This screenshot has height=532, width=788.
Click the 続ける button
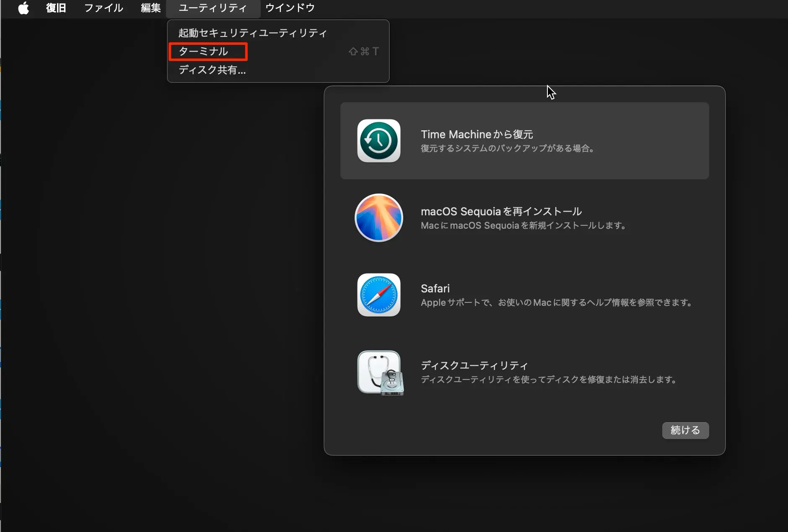[686, 431]
